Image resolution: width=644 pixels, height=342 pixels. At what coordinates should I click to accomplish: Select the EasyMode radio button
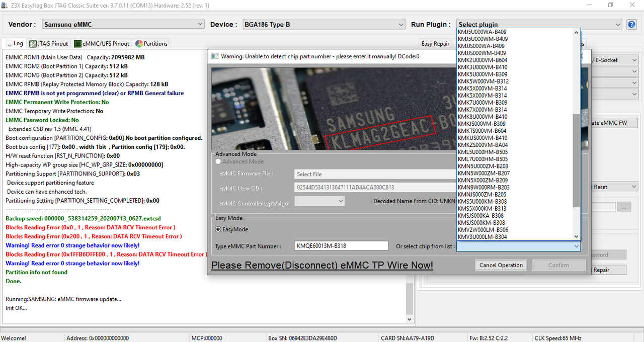pos(218,229)
